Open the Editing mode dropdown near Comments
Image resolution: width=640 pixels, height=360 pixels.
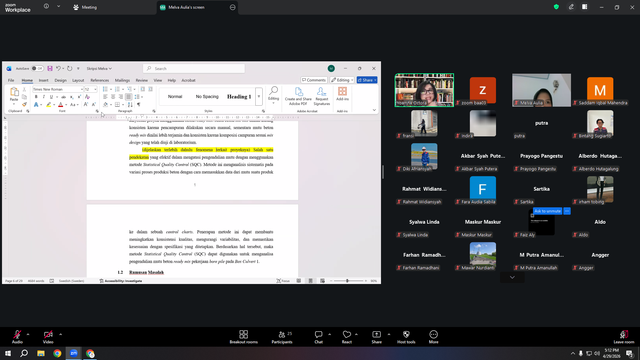tap(342, 80)
